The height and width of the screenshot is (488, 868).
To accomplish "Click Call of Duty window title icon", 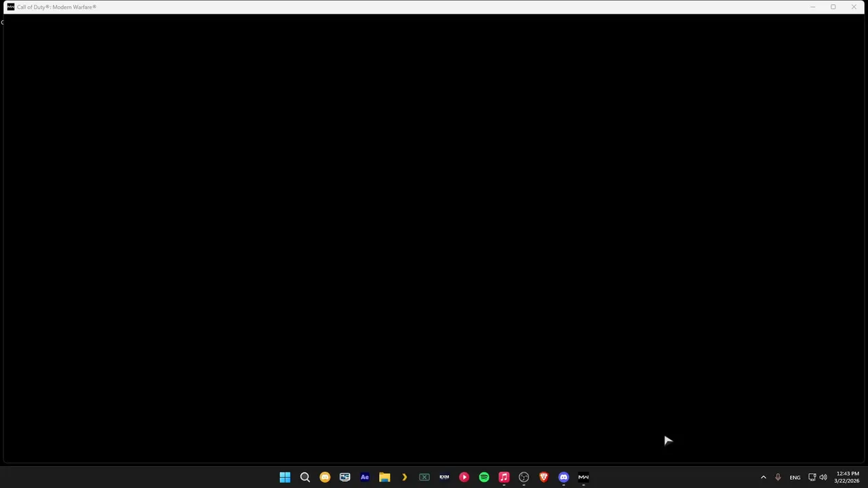I will (10, 7).
